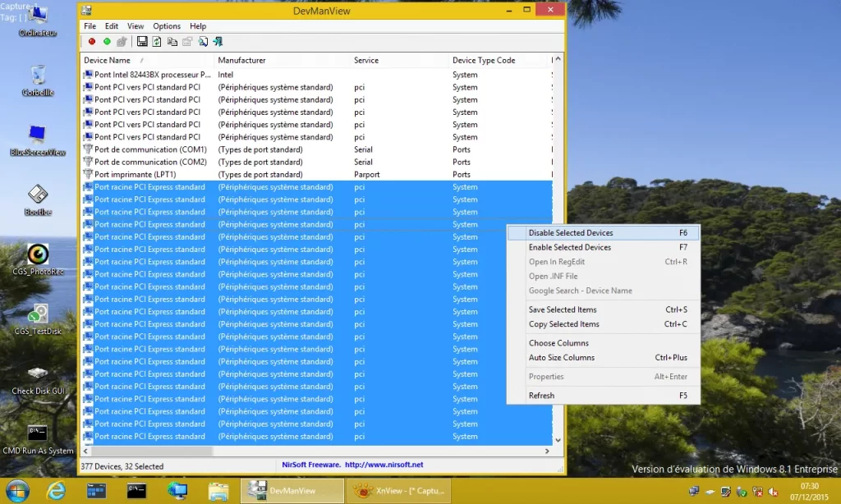Viewport: 841px width, 504px height.
Task: Sort by the Service column header
Action: 400,60
